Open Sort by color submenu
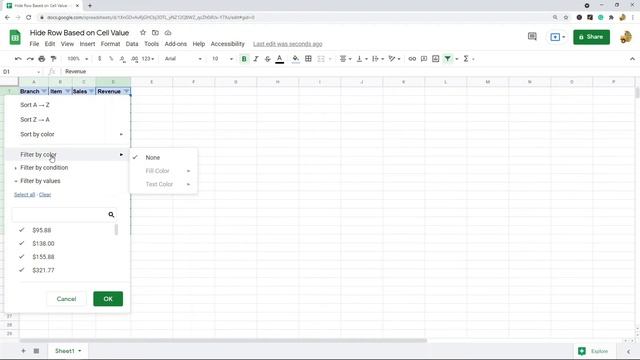640x360 pixels. [67, 134]
